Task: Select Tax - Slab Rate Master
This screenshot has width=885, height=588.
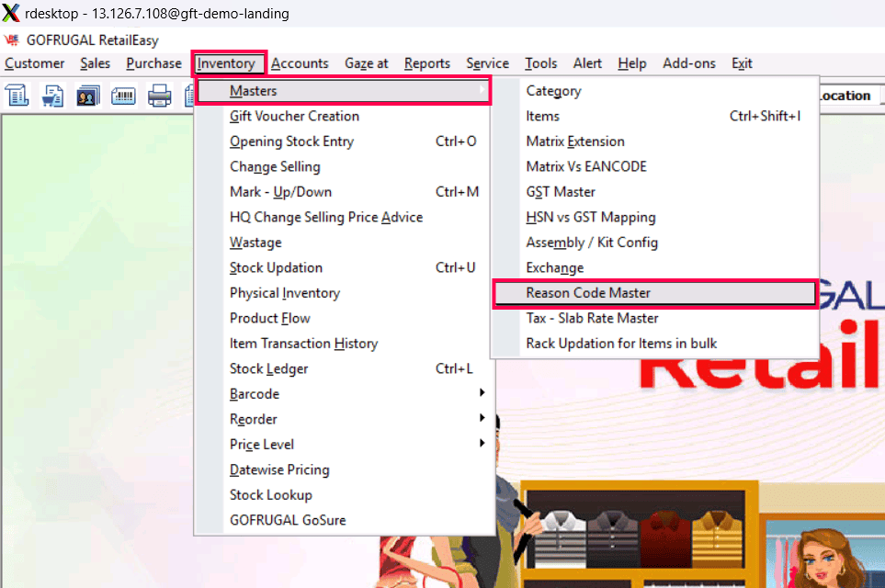Action: (655, 318)
